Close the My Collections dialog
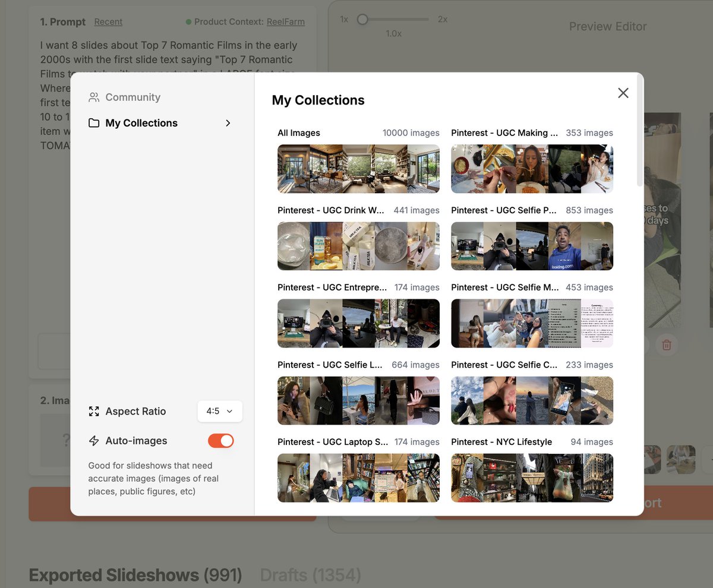 pyautogui.click(x=623, y=93)
